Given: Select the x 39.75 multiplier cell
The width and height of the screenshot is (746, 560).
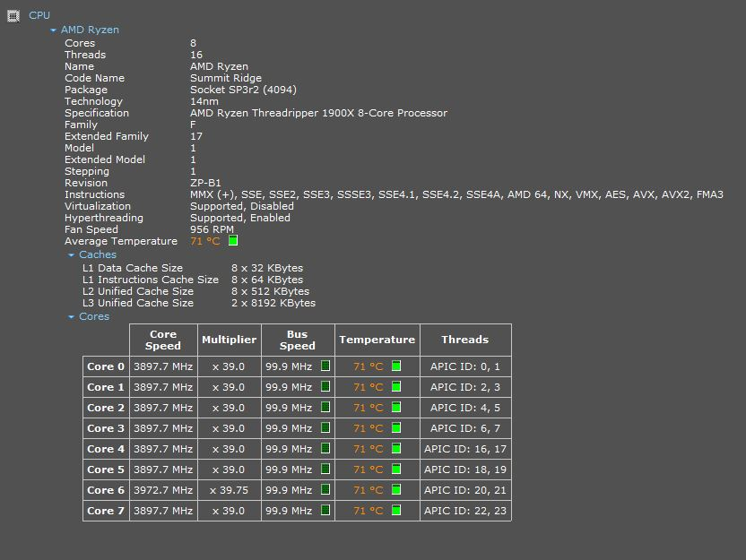Looking at the screenshot, I should point(230,490).
